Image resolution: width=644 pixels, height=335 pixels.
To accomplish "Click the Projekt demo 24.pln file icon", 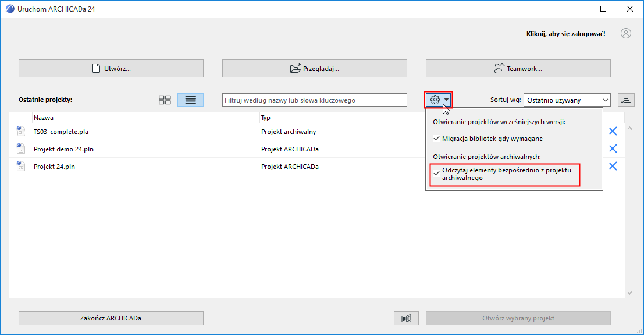I will (20, 149).
